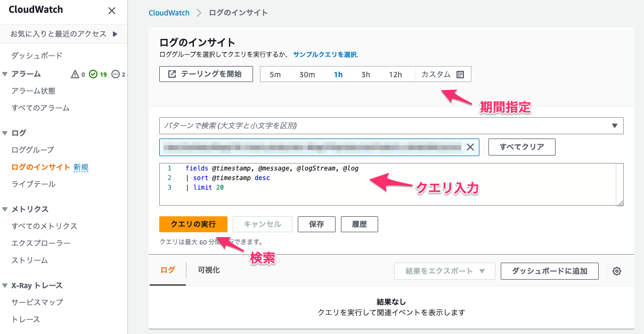Open log group pattern search dropdown

(x=391, y=126)
